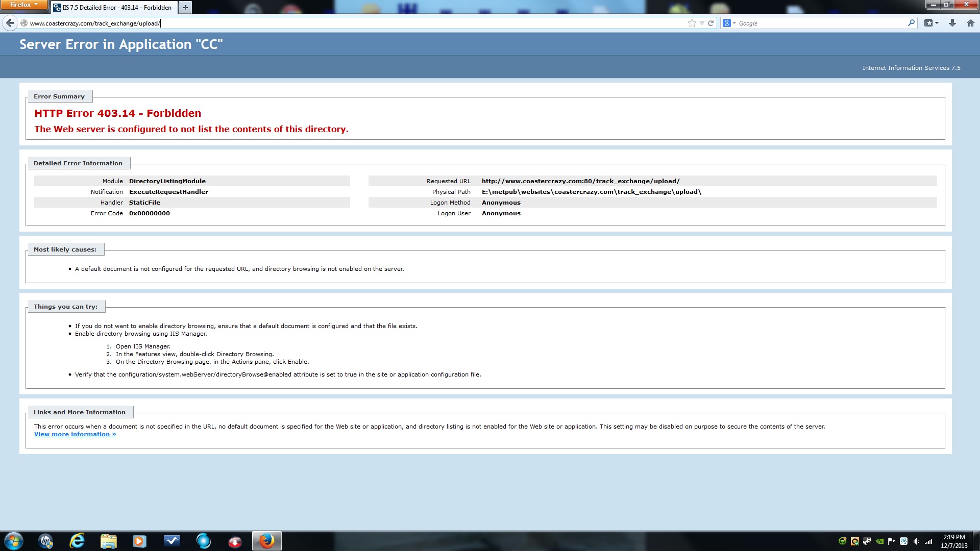
Task: Open the Bookmarks menu button
Action: (x=932, y=23)
